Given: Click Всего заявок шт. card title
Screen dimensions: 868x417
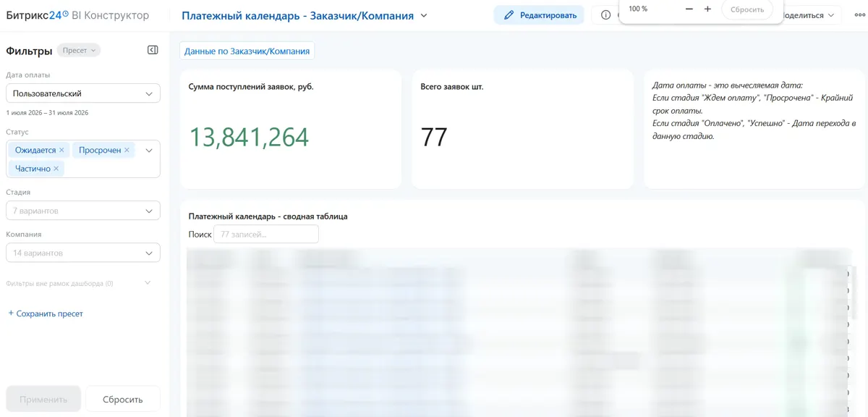Looking at the screenshot, I should (x=452, y=87).
